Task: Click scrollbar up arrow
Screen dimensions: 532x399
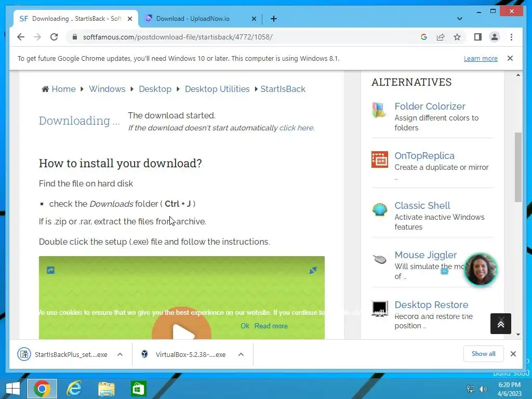Action: coord(518,75)
